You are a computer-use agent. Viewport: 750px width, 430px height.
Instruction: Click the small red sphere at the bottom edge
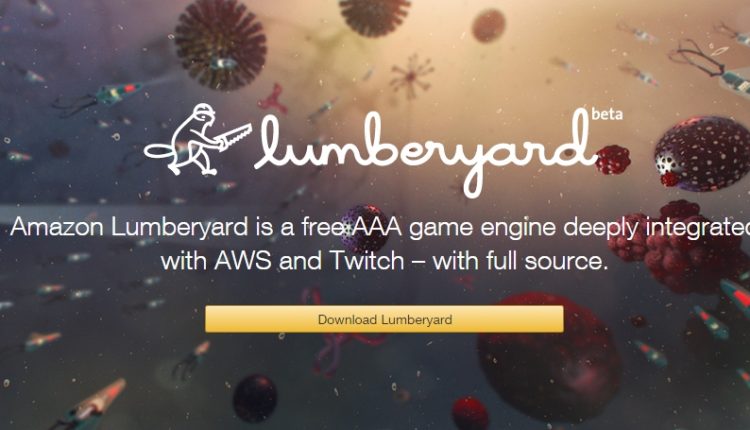(470, 413)
